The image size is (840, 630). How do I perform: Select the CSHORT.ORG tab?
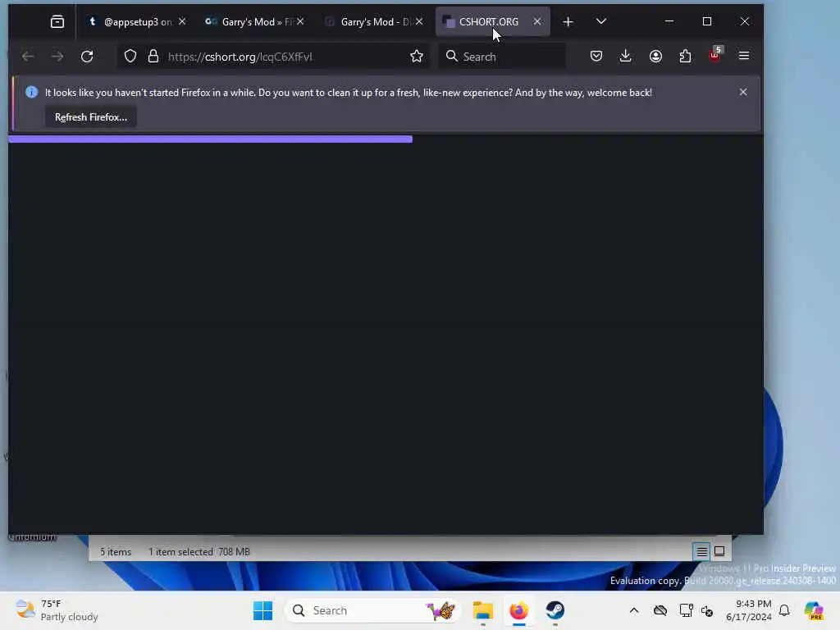point(487,21)
